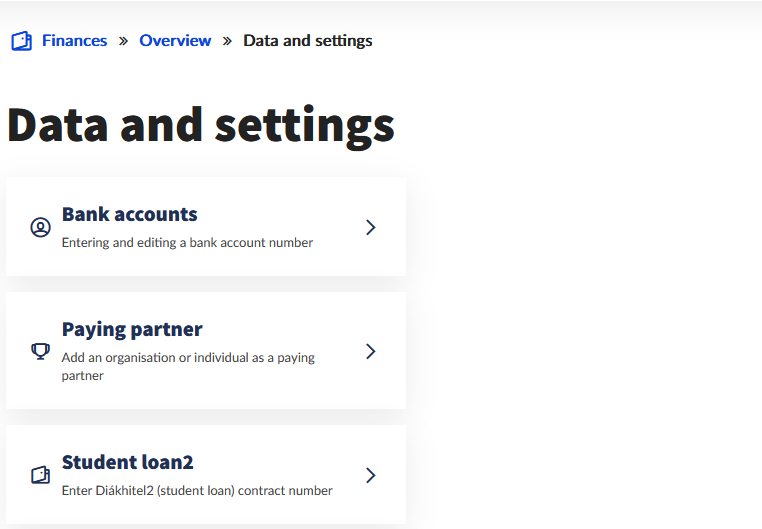Click 'Entering and editing a bank account number'

point(187,242)
